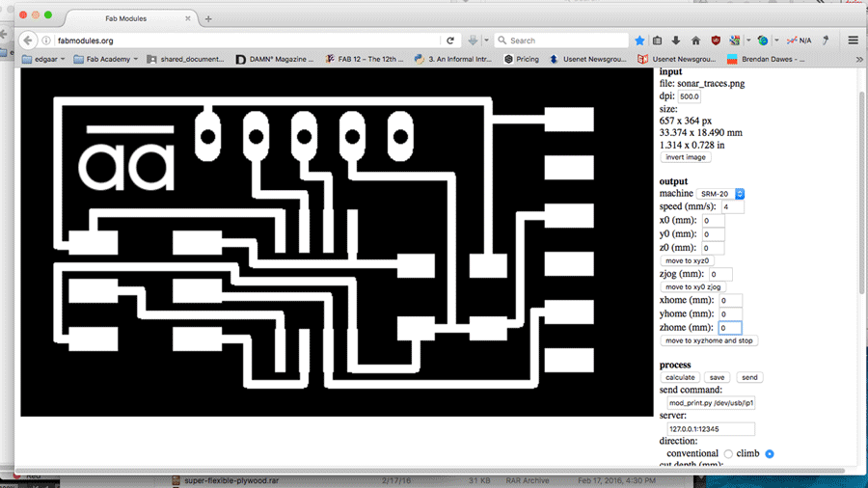Screen dimensions: 868x488
Task: Open FAB 12 – The 12th bookmark
Action: click(365, 59)
